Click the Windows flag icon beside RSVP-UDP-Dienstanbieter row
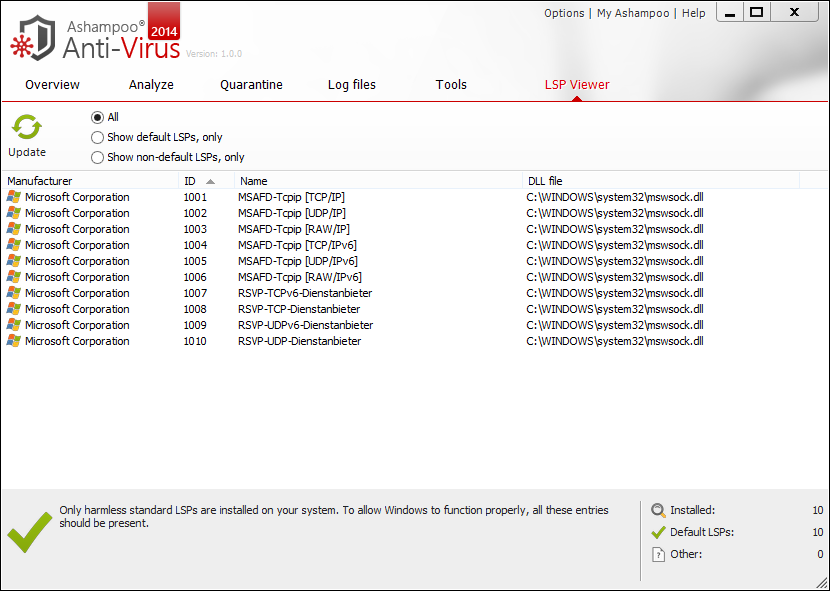Image resolution: width=830 pixels, height=591 pixels. tap(13, 341)
